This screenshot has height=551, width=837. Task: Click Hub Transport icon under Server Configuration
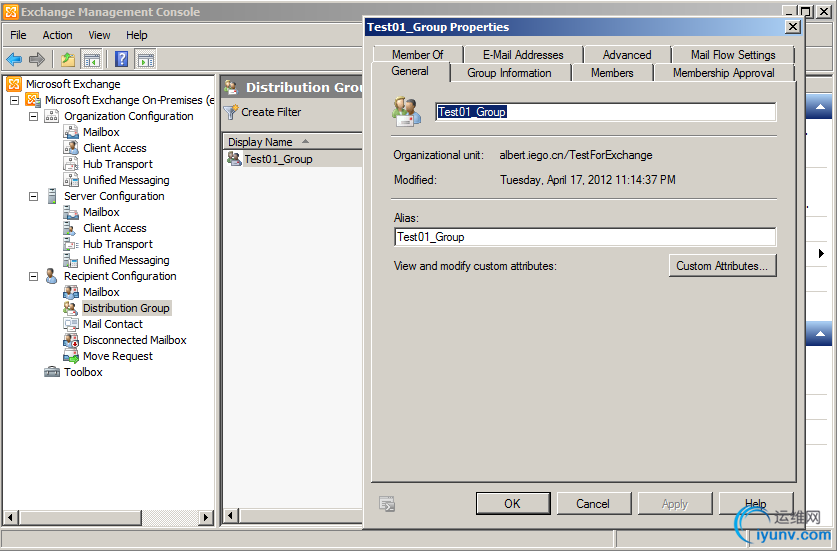tap(71, 244)
